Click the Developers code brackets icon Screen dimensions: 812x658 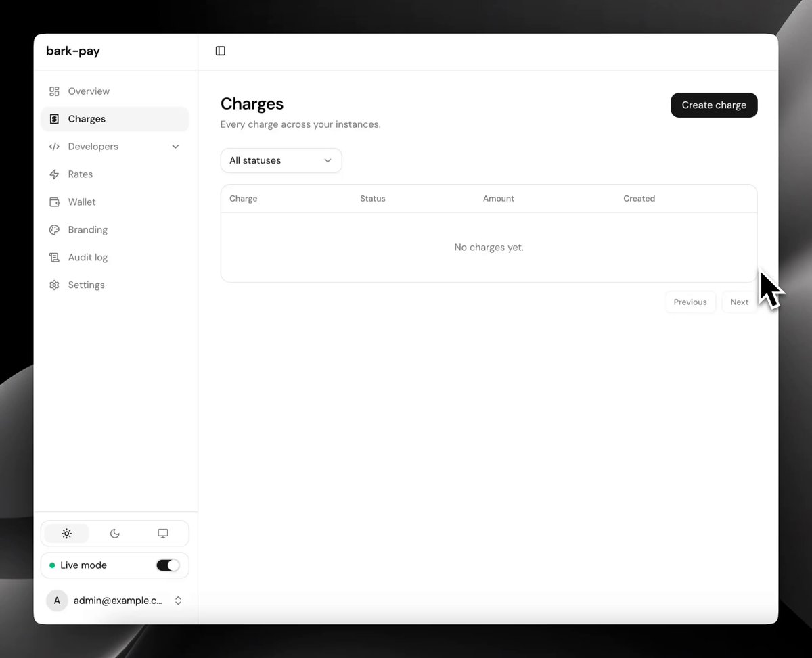click(x=54, y=147)
